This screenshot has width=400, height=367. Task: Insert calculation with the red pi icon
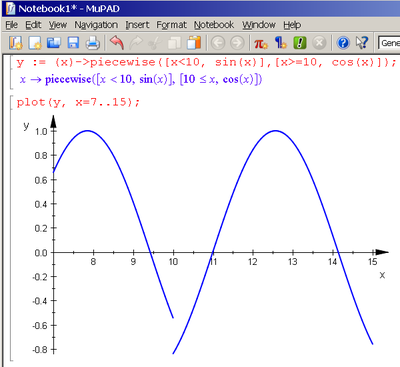coord(261,43)
